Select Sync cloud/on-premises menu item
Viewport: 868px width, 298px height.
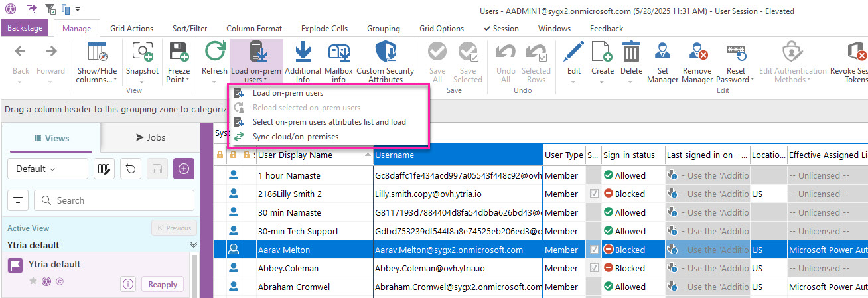coord(295,137)
